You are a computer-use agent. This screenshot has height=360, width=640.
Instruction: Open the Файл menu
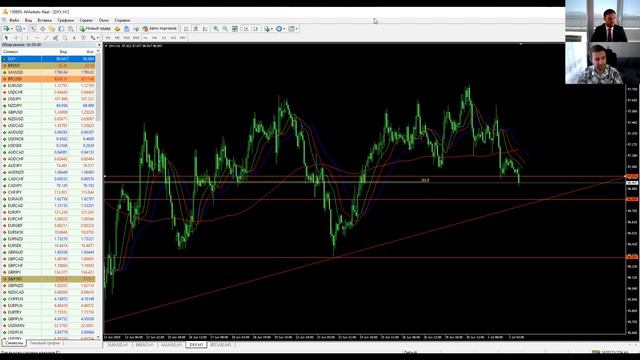14,20
